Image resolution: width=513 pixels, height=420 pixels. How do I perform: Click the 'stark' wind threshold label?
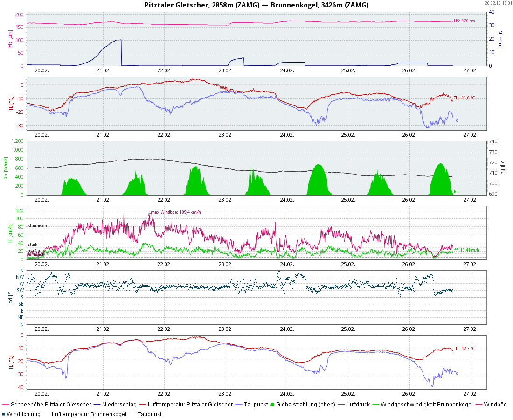click(x=33, y=245)
